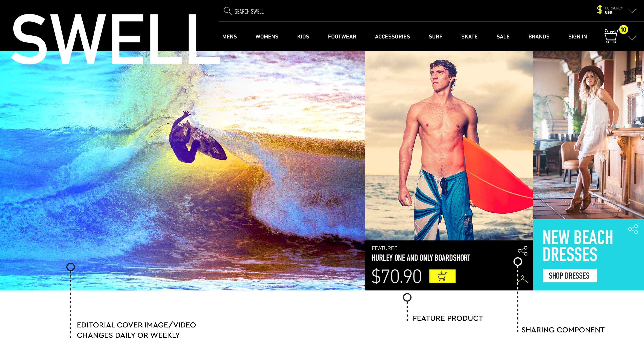This screenshot has height=356, width=644.
Task: Expand the cart dropdown chevron
Action: point(632,38)
